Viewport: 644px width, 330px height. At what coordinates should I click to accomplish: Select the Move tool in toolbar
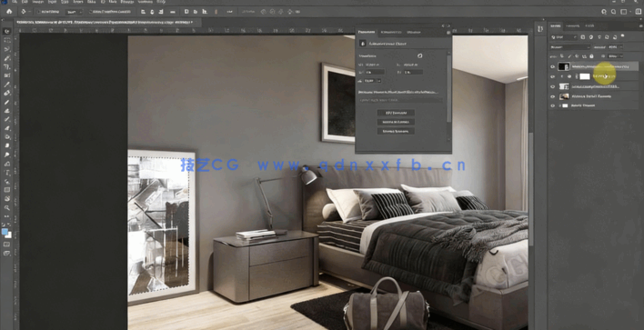pos(7,31)
